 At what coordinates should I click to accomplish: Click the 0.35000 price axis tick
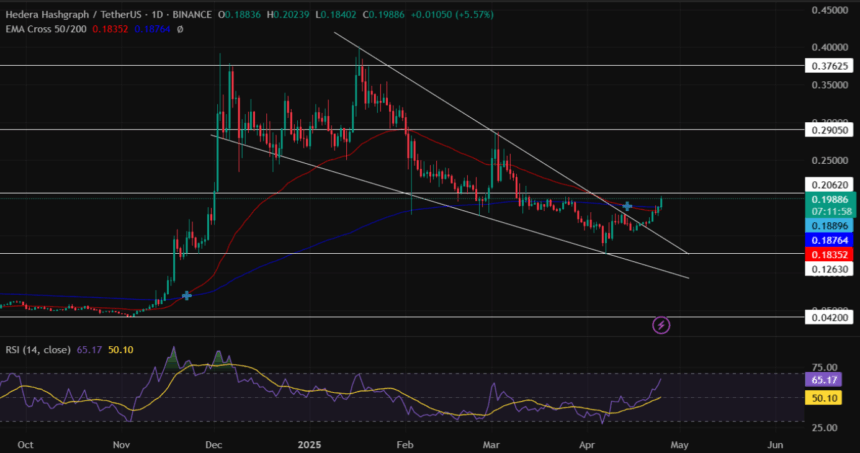(829, 85)
